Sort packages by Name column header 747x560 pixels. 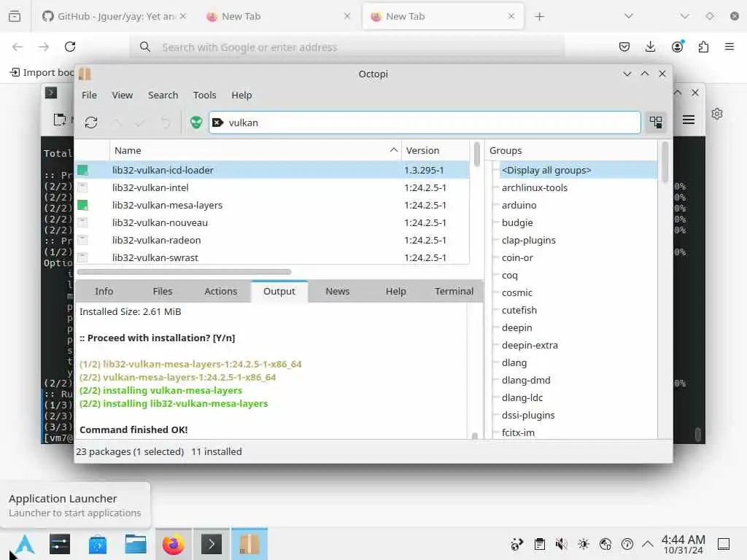tap(255, 150)
